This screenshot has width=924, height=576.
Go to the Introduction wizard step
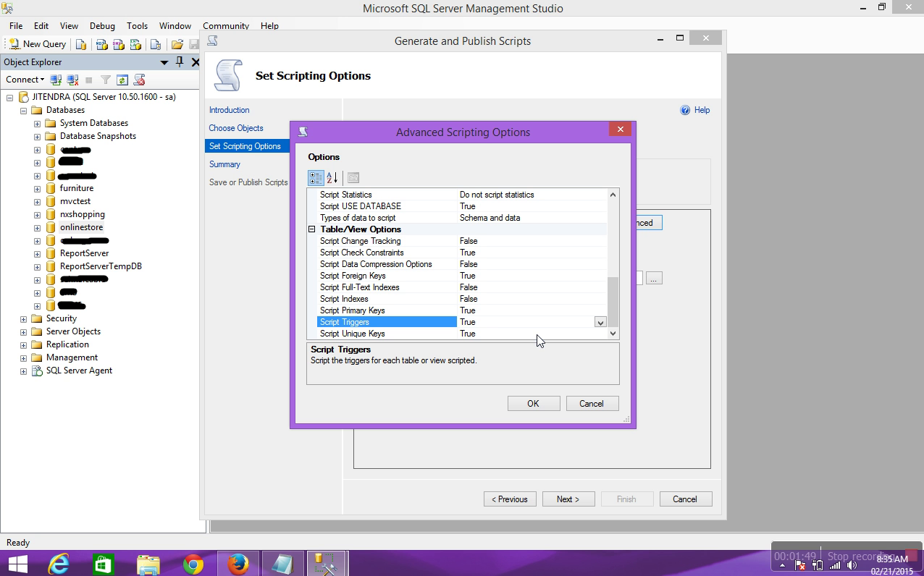tap(230, 110)
